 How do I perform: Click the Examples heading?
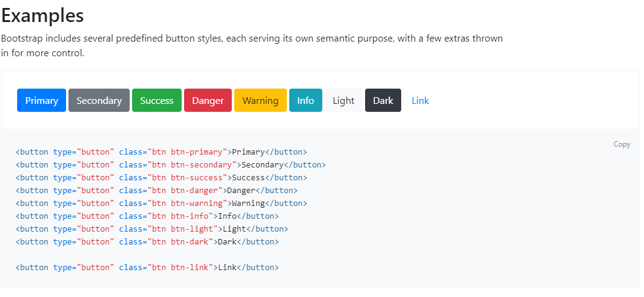(43, 16)
